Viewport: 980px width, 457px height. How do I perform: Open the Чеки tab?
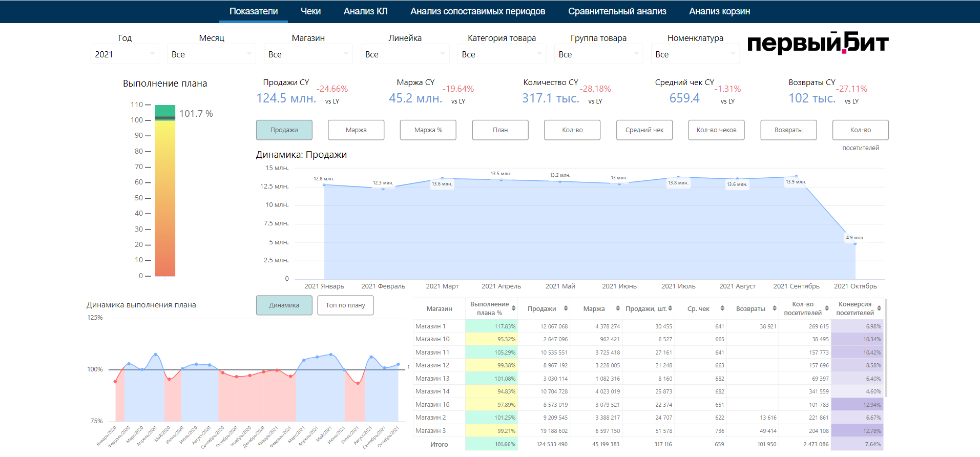pyautogui.click(x=310, y=11)
